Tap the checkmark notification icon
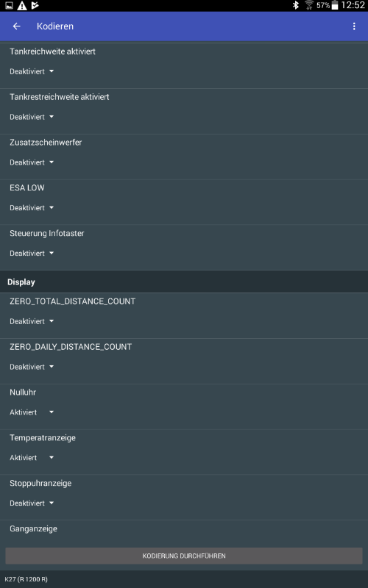The height and width of the screenshot is (588, 368). [35, 5]
